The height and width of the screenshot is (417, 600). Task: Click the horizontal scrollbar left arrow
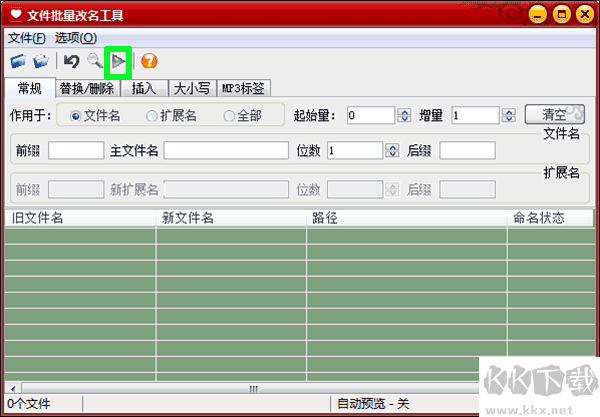pyautogui.click(x=13, y=389)
